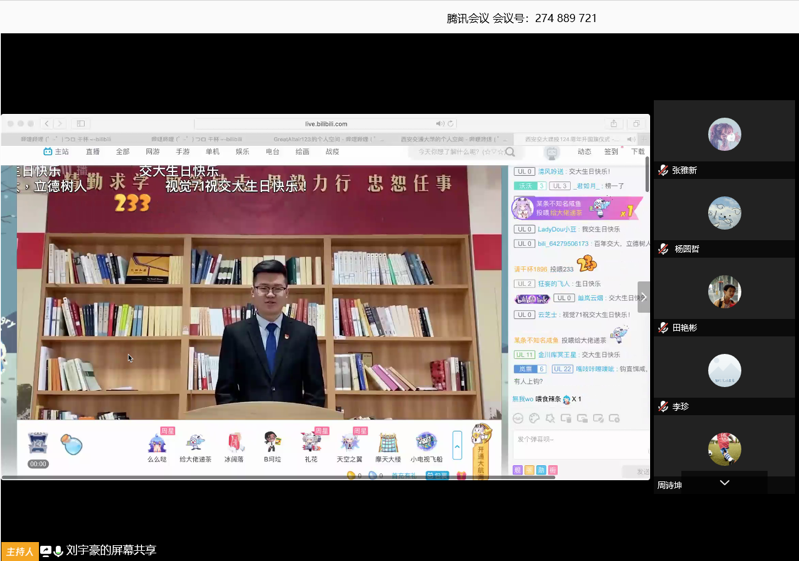799x561 pixels.
Task: Open the 绘画 nav category
Action: click(302, 152)
